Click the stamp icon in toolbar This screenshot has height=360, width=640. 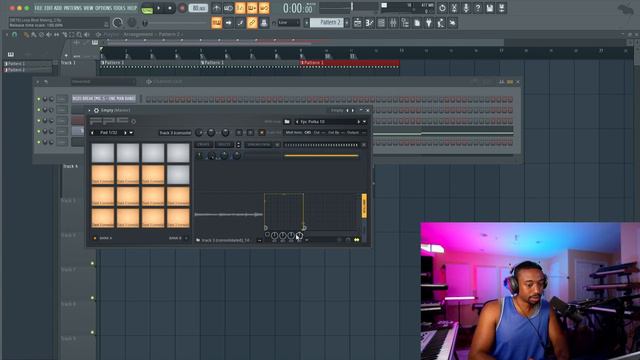[264, 23]
